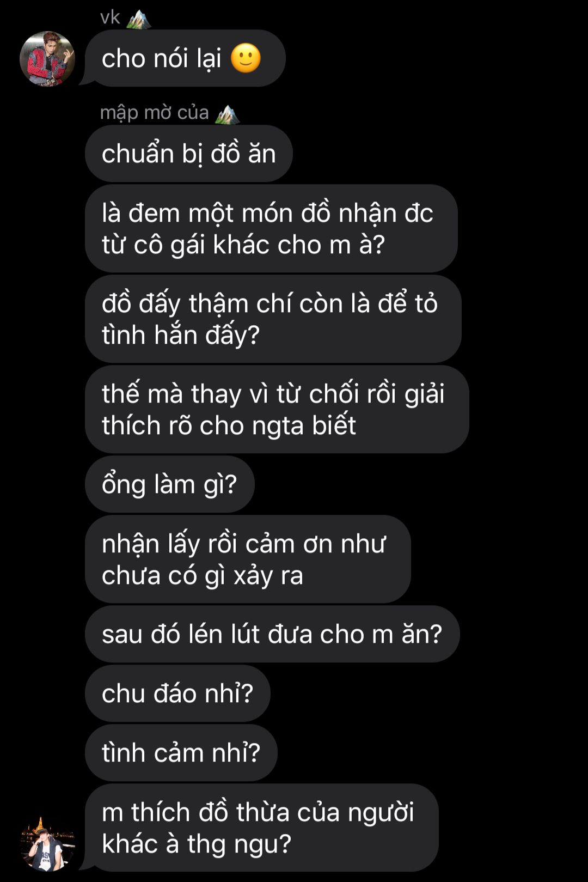The height and width of the screenshot is (882, 588).
Task: Tap the 'mập mờ của' sender name
Action: click(x=155, y=113)
